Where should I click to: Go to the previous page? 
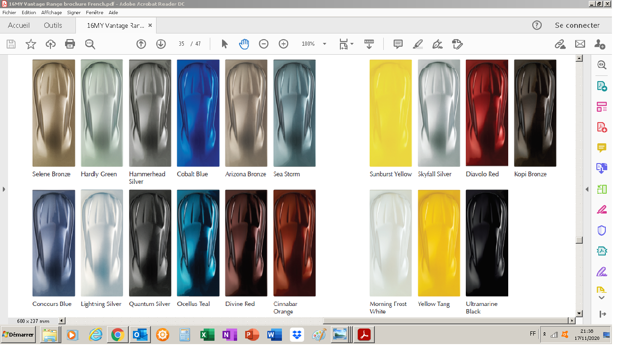[141, 44]
